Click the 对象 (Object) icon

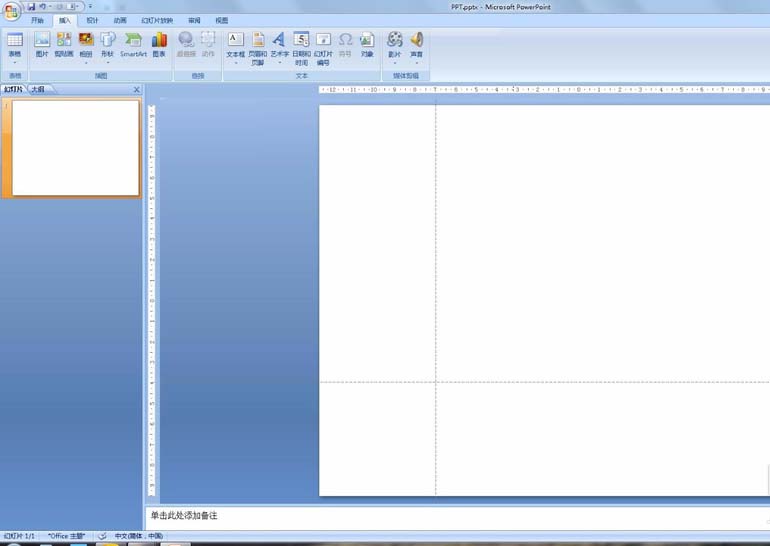[x=367, y=45]
